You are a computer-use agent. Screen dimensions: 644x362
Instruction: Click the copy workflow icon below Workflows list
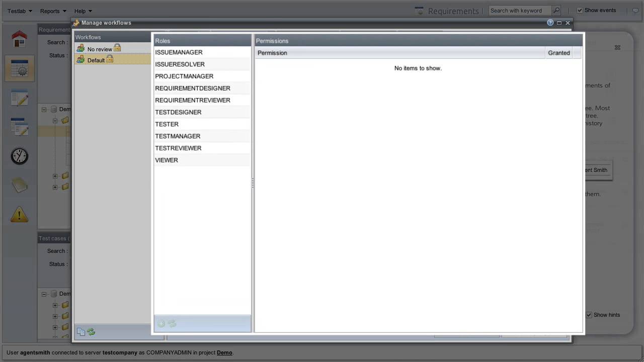click(x=80, y=332)
